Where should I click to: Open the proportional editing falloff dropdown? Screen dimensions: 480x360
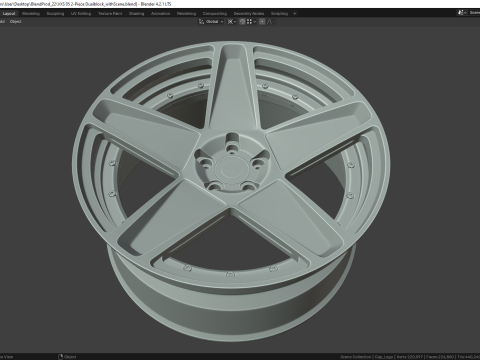click(271, 22)
